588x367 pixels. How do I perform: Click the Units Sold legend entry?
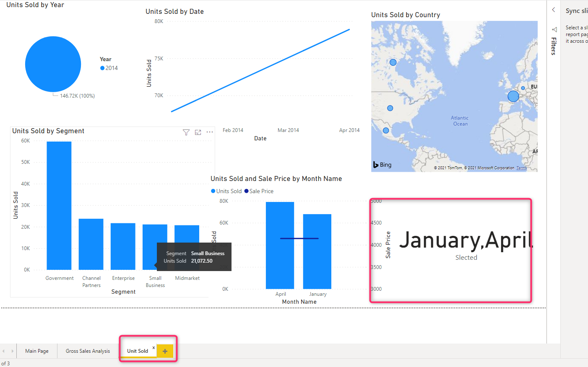click(226, 191)
